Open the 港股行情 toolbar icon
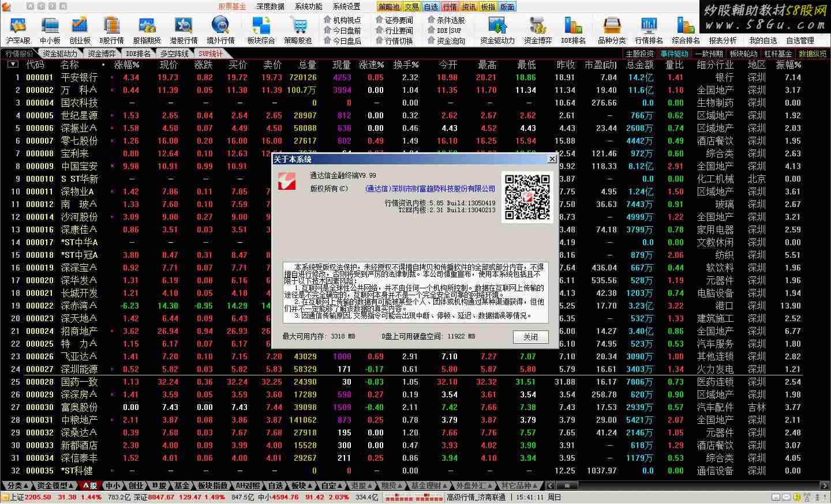This screenshot has height=504, width=831. click(x=184, y=30)
